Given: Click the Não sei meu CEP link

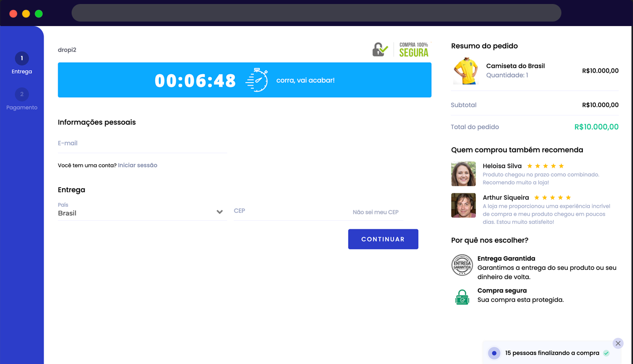Looking at the screenshot, I should tap(376, 212).
